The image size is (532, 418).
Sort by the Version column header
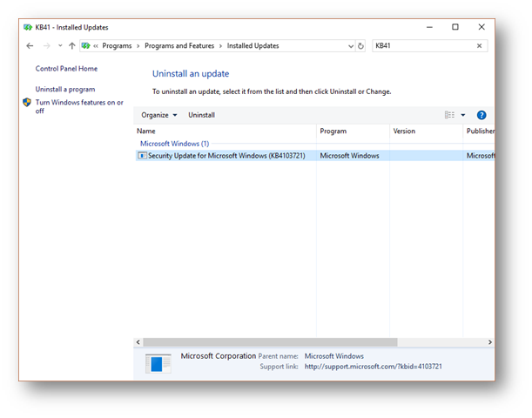(x=426, y=131)
